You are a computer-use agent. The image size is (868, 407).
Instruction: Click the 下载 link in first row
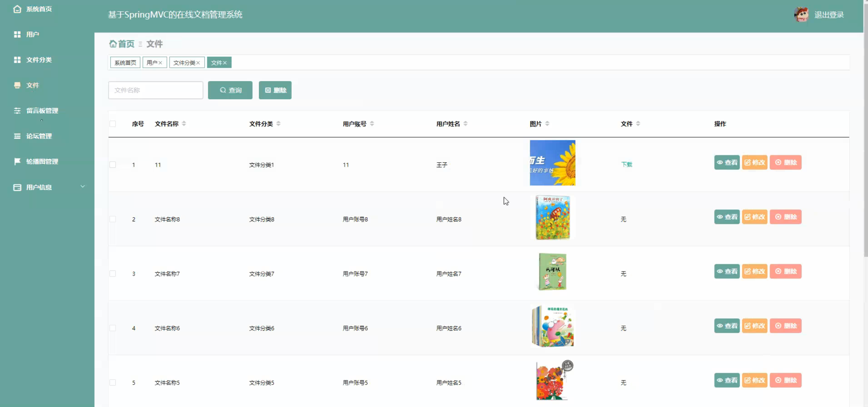point(626,164)
